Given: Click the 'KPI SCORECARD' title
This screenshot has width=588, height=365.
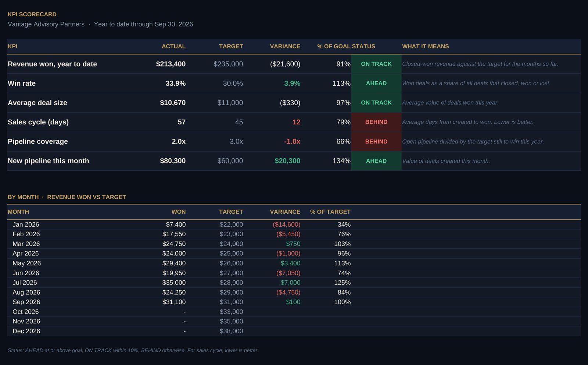Looking at the screenshot, I should click(32, 14).
